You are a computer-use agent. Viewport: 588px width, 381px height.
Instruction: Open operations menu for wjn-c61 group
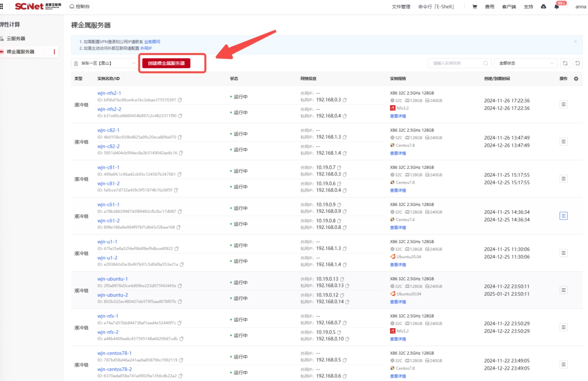point(563,216)
